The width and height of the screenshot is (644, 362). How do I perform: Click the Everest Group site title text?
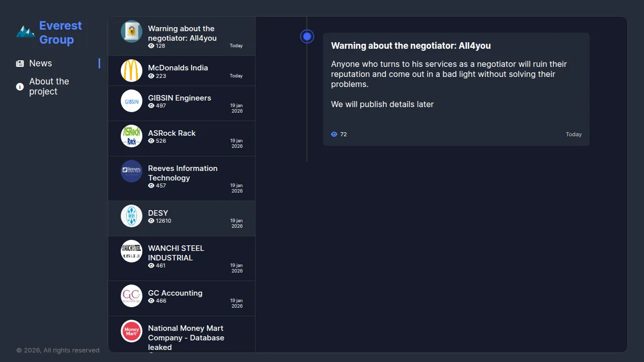60,33
